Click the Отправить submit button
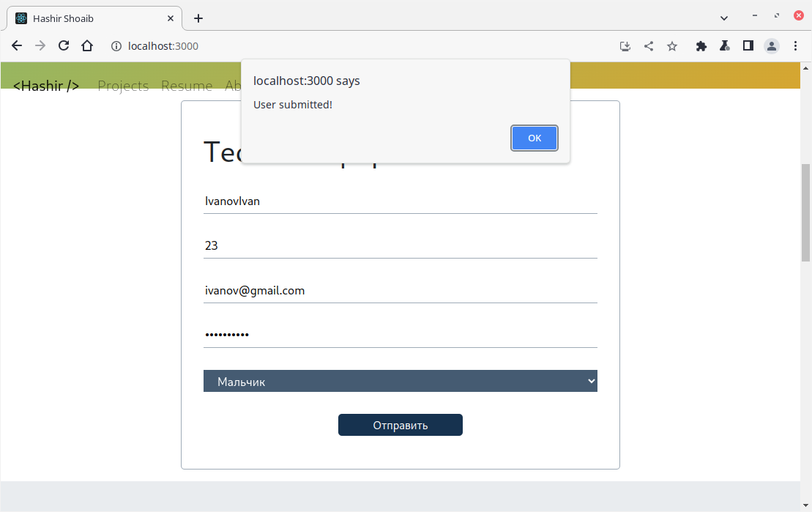The height and width of the screenshot is (512, 812). coord(401,425)
